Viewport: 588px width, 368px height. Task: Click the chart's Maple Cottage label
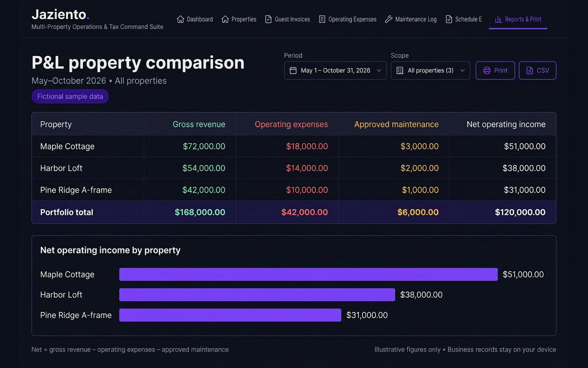click(67, 275)
